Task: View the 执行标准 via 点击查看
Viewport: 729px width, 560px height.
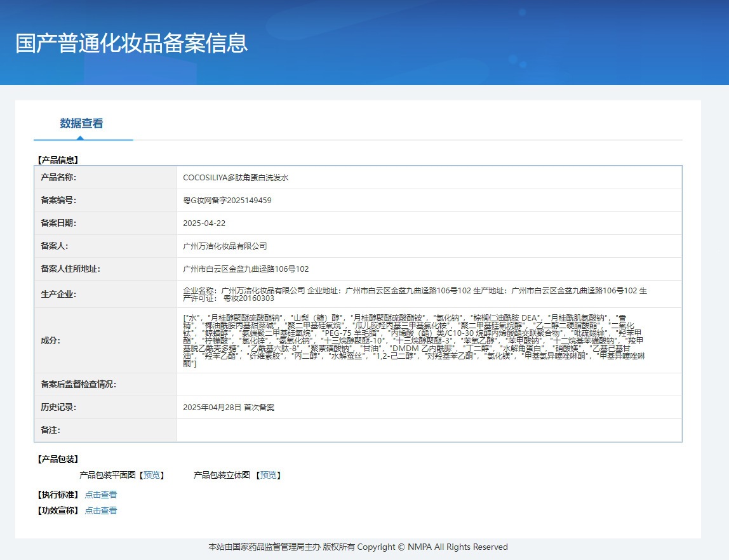Action: (x=101, y=495)
